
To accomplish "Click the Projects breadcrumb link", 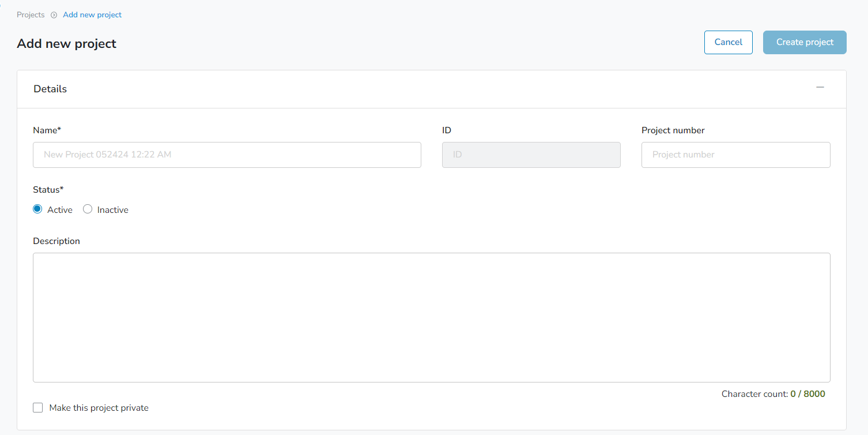I will pos(31,14).
